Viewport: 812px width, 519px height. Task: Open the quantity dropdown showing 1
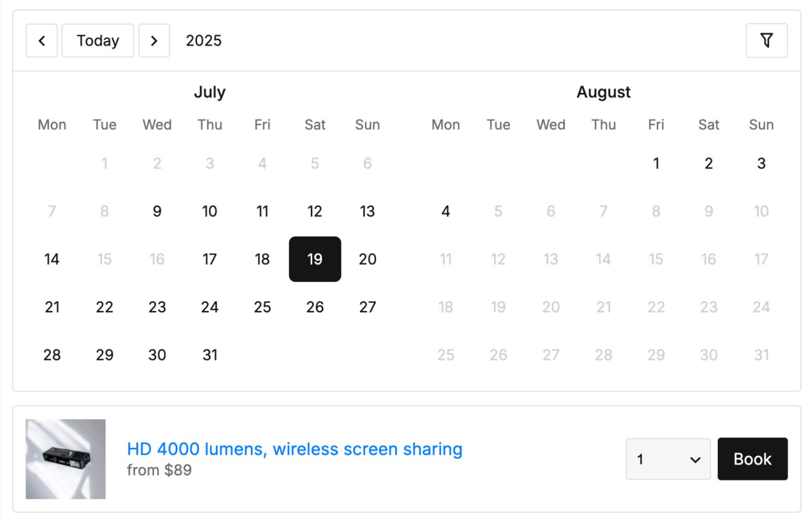[668, 459]
